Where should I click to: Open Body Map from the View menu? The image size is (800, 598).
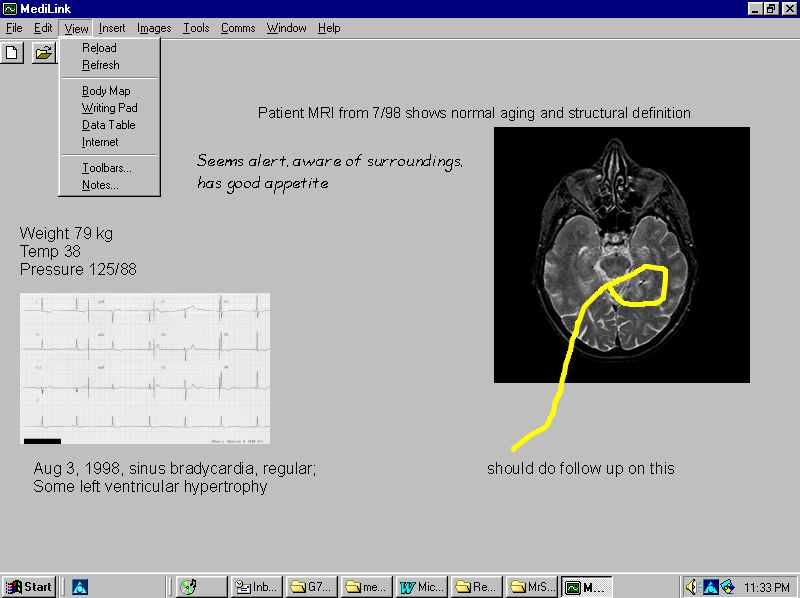106,91
